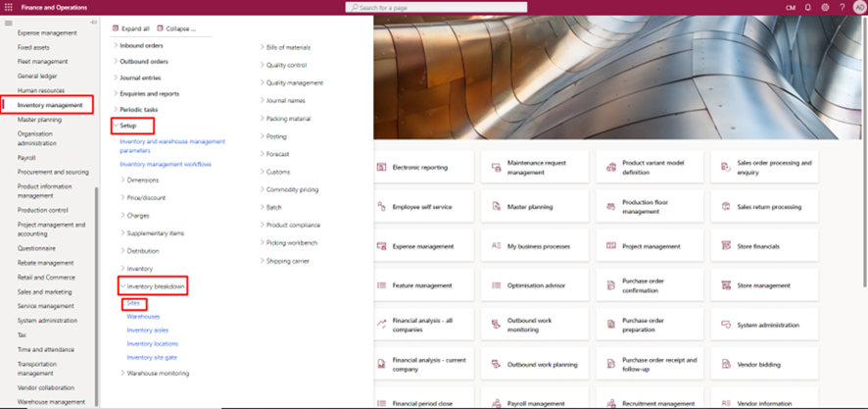
Task: Collapse the Setup group
Action: (x=116, y=126)
